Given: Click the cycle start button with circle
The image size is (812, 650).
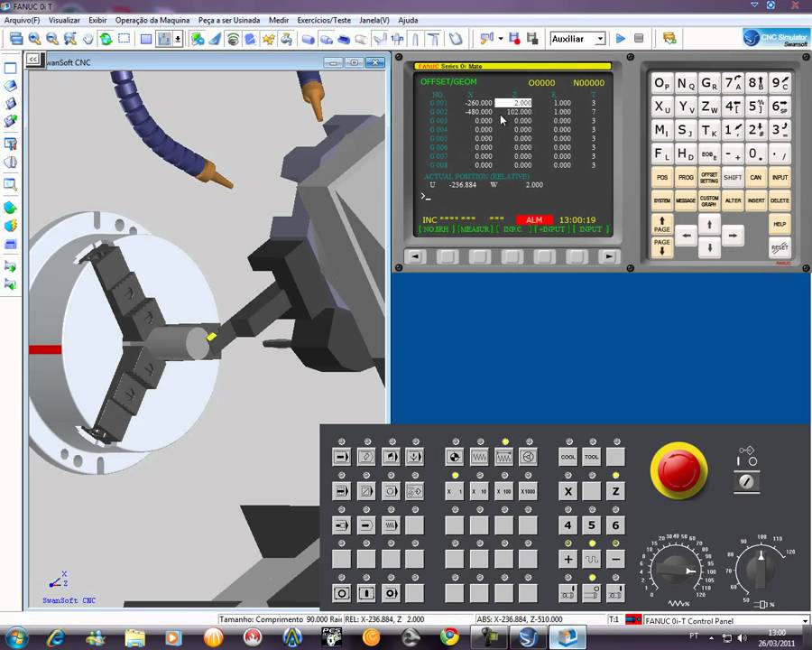Looking at the screenshot, I should 341,593.
